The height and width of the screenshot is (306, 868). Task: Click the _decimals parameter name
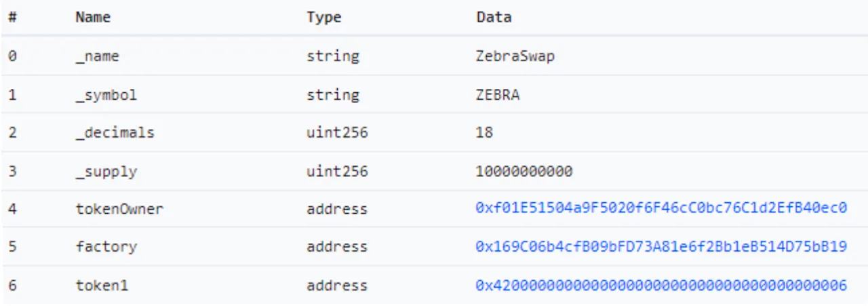pos(115,132)
